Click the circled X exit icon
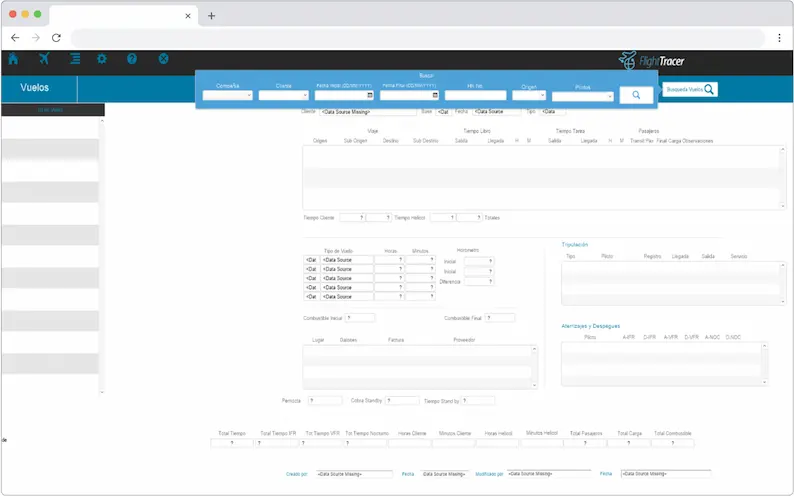The image size is (794, 496). pos(163,59)
